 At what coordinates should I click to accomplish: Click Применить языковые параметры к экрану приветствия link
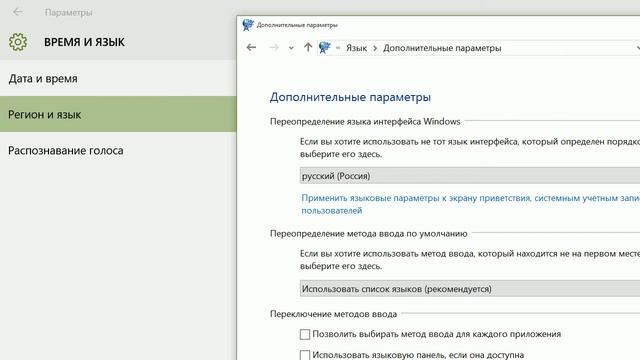click(471, 204)
